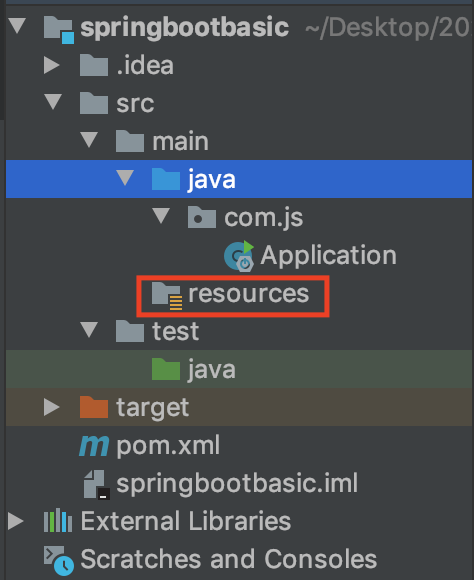The image size is (474, 580).
Task: Click the springbootbasic module icon
Action: (58, 30)
